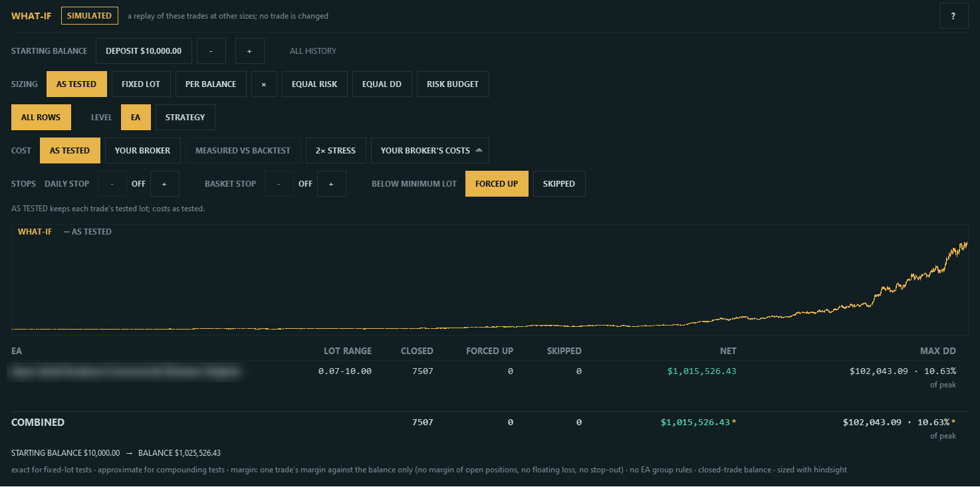Click the Balance $1,025,526.43 text

180,453
